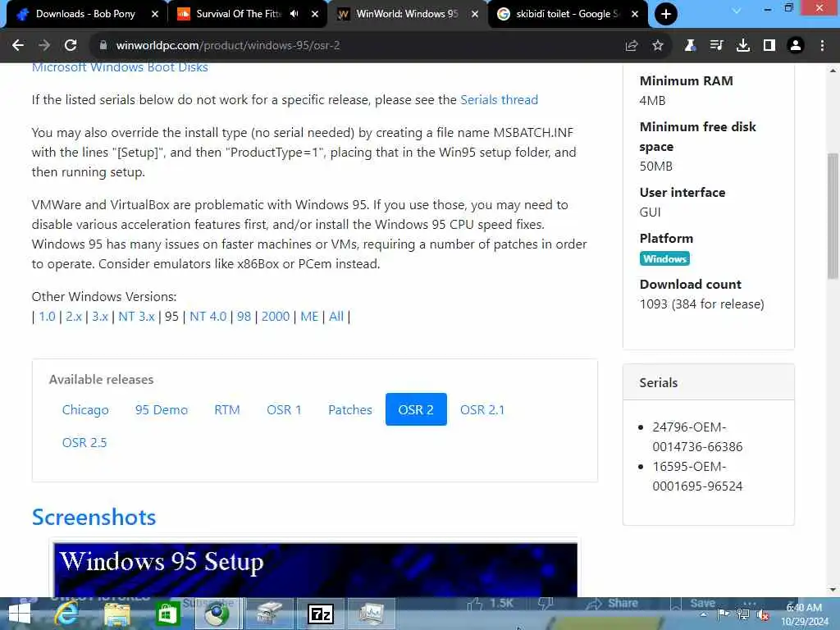Click the Windows 95 Setup screenshot

tap(315, 569)
